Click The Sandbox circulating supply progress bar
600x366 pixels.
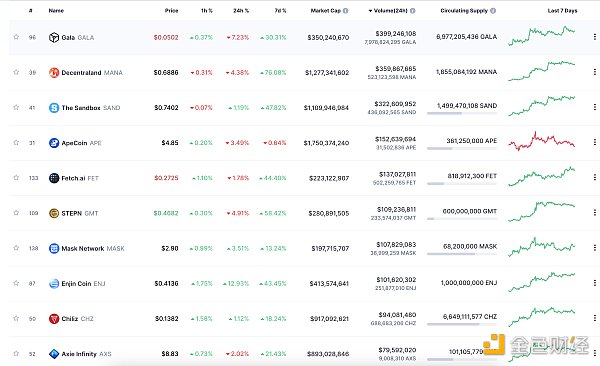tap(462, 113)
